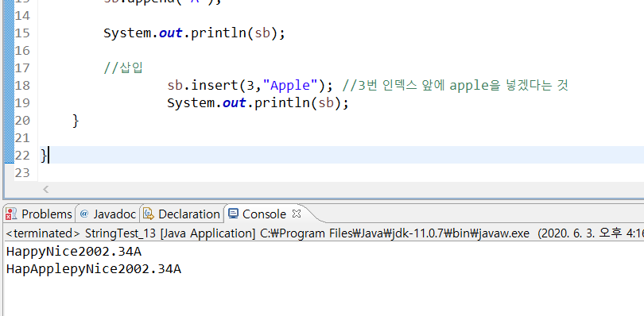Image resolution: width=644 pixels, height=316 pixels.
Task: Click the terminated StringTest_13 status line
Action: pos(324,233)
